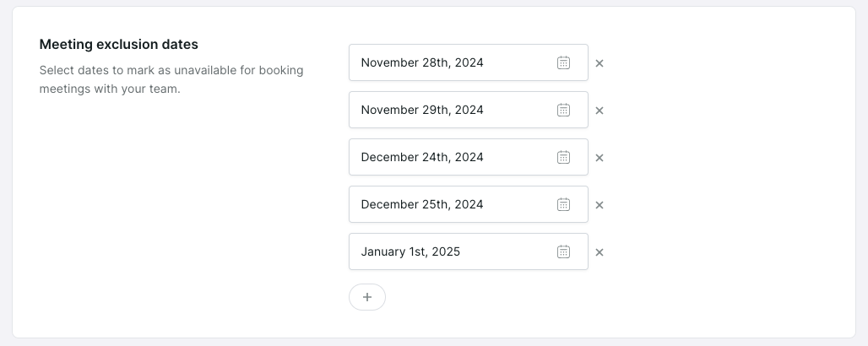Delete the December 25th, 2024 exclusion date

point(599,205)
